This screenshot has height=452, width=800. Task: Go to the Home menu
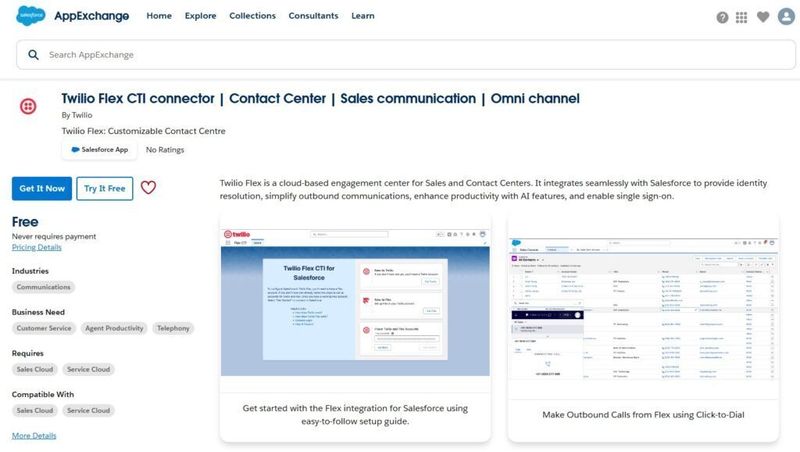(159, 16)
